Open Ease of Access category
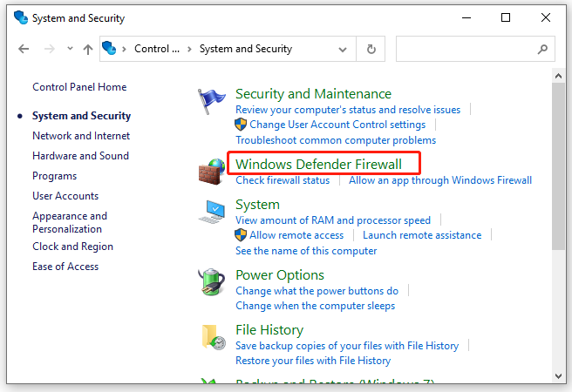The image size is (572, 392). coord(65,267)
